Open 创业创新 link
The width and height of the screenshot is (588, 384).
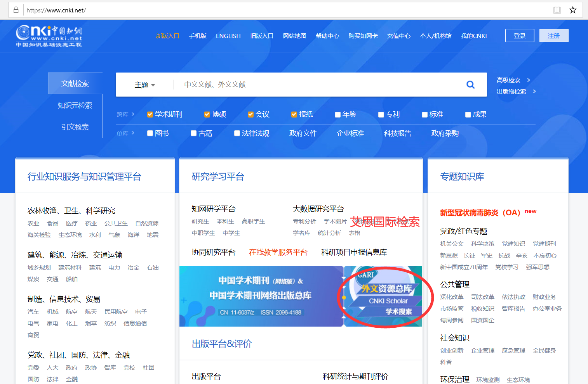(x=452, y=351)
